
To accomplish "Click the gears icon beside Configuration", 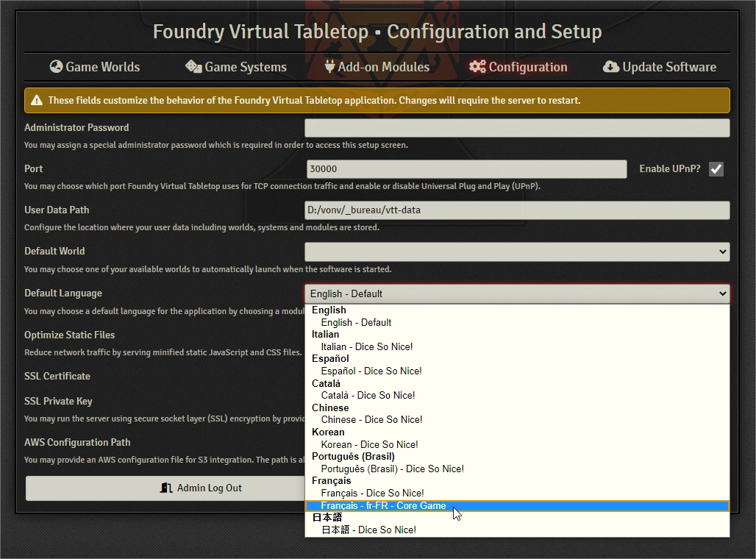I will point(477,66).
